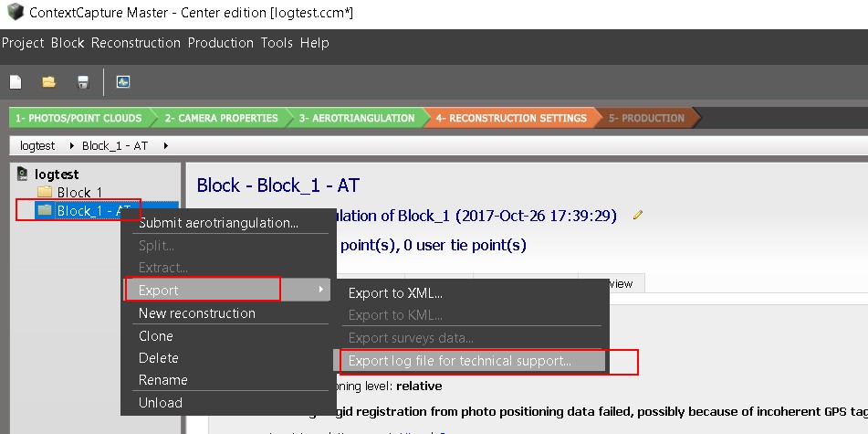868x434 pixels.
Task: Click logtest in the breadcrumb path
Action: tap(37, 146)
